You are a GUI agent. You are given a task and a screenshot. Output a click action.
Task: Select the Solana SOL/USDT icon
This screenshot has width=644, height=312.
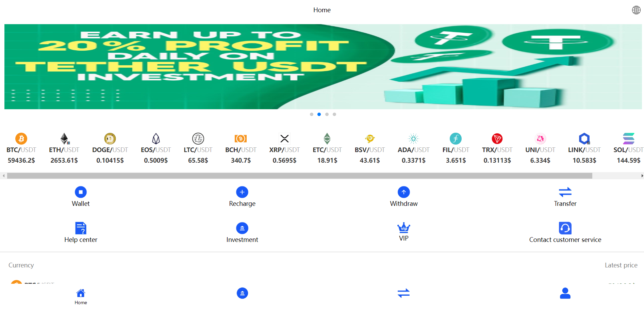[x=628, y=138]
